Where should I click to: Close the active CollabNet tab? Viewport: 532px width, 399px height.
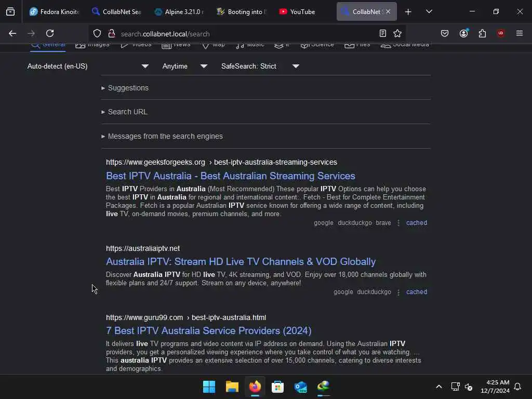388,11
